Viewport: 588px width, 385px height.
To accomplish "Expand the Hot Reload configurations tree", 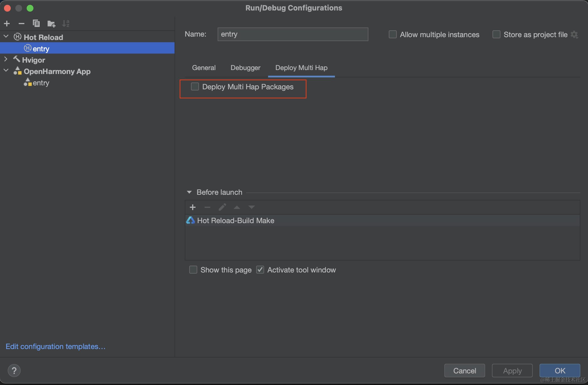I will pos(6,37).
